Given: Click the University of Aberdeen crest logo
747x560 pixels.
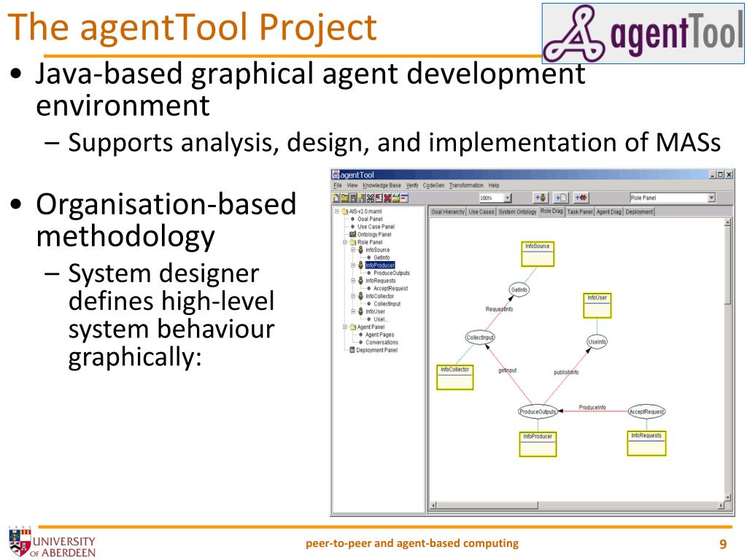Looking at the screenshot, I should pos(20,542).
